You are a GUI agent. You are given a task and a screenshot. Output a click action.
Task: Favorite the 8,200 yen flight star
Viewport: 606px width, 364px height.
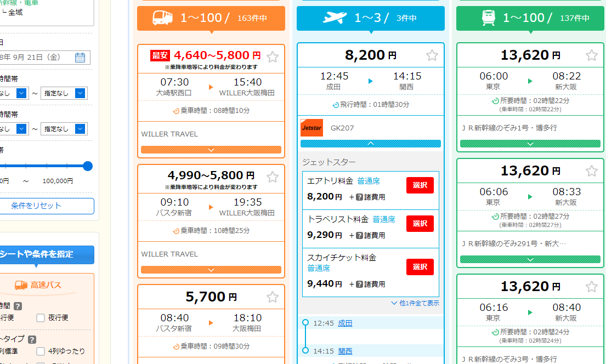432,55
